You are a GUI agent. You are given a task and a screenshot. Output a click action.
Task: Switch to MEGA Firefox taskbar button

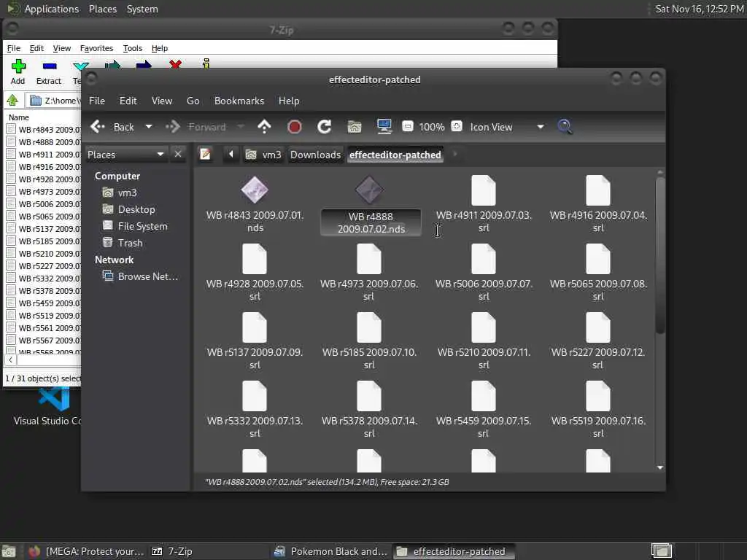pyautogui.click(x=86, y=551)
